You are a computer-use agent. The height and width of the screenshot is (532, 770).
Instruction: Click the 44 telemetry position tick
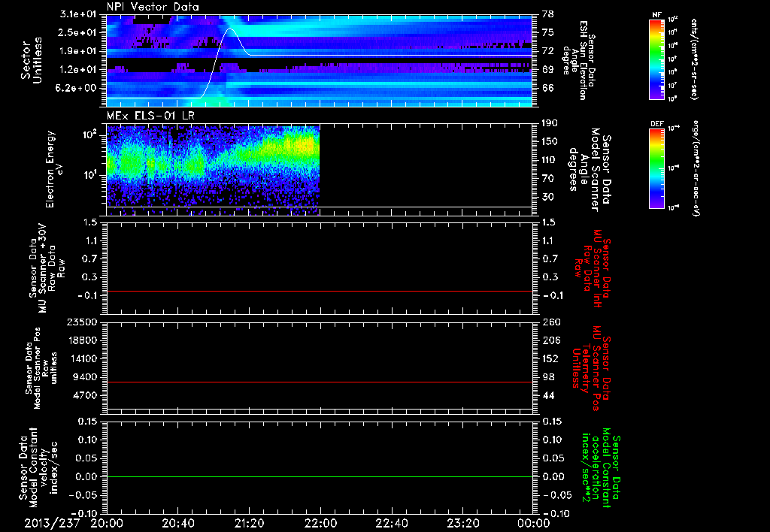[x=549, y=395]
